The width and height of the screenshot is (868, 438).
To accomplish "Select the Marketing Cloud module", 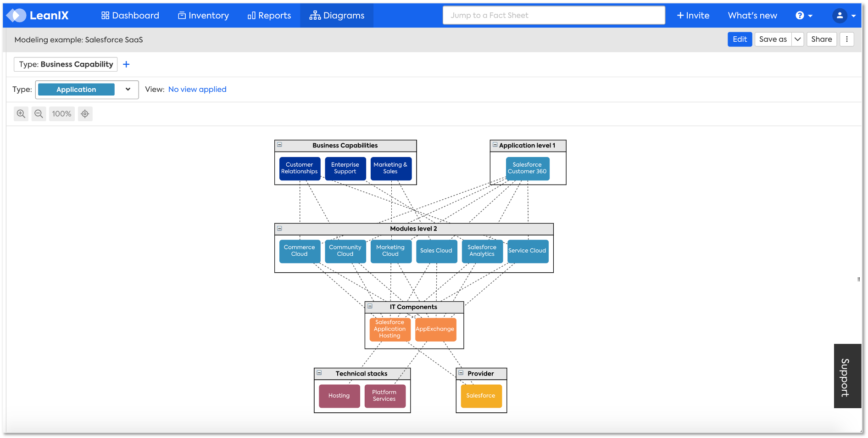I will click(390, 251).
